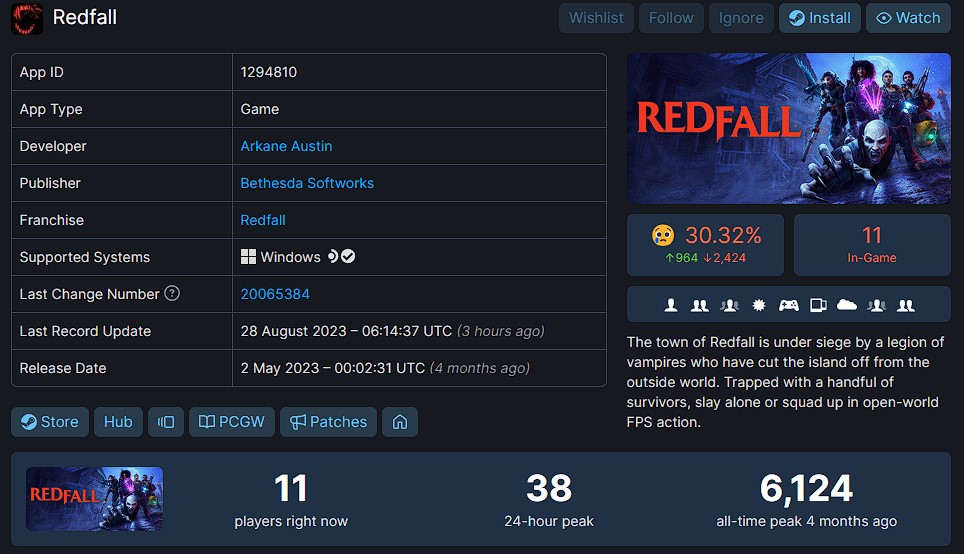
Task: Click the negative reviews count 2,424
Action: click(x=724, y=258)
